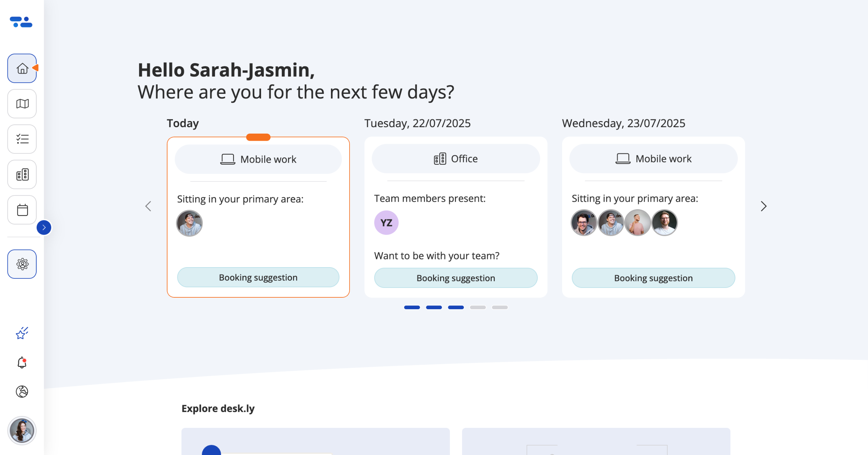The image size is (868, 455).
Task: Open the office buildings sidebar icon
Action: [22, 175]
